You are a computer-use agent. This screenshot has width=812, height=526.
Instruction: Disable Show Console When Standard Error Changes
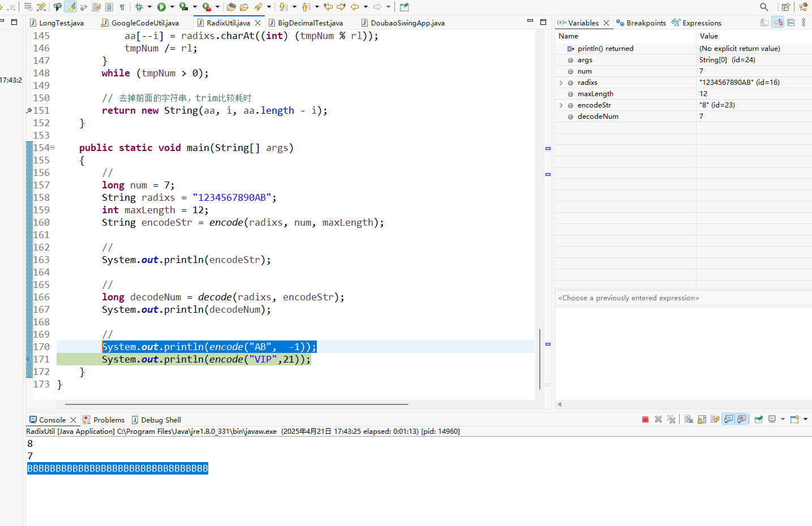[x=742, y=419]
